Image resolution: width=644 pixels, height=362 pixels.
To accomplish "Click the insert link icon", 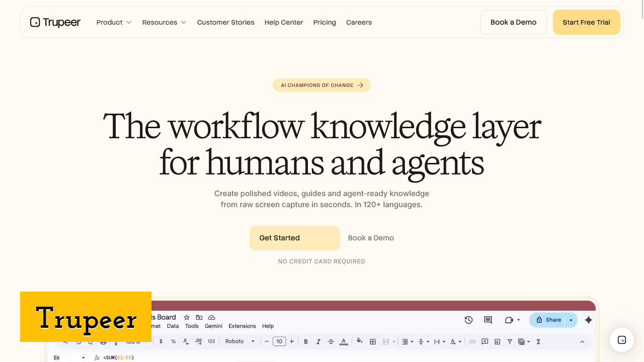I will coord(472,341).
